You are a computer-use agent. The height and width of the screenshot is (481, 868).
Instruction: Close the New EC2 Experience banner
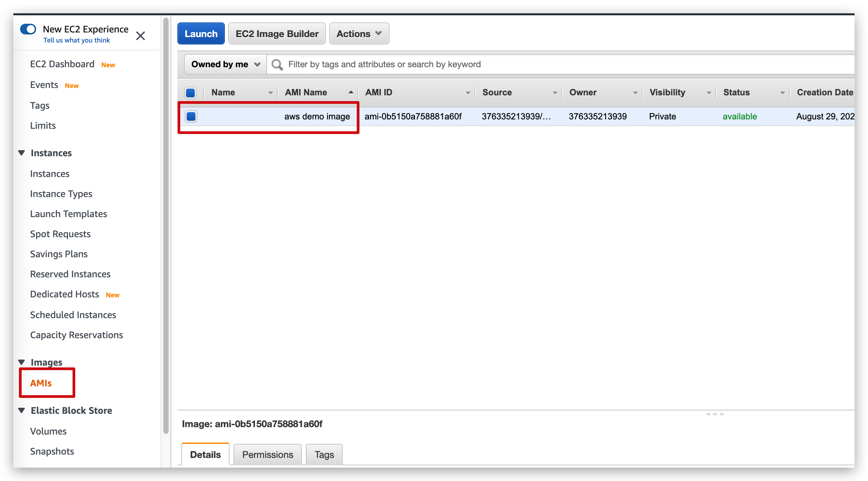tap(141, 36)
